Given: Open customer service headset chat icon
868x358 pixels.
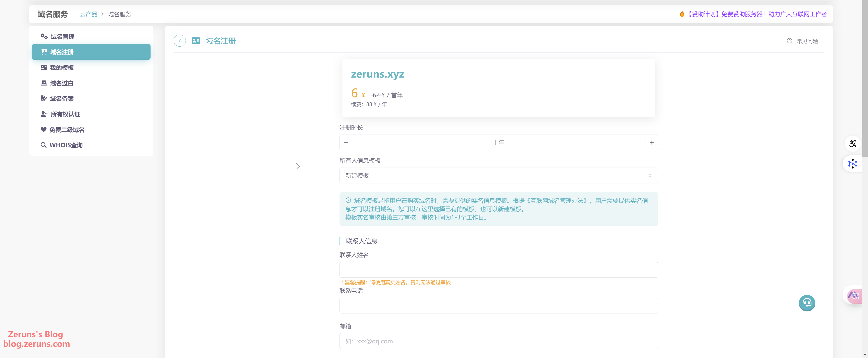Looking at the screenshot, I should (x=807, y=303).
